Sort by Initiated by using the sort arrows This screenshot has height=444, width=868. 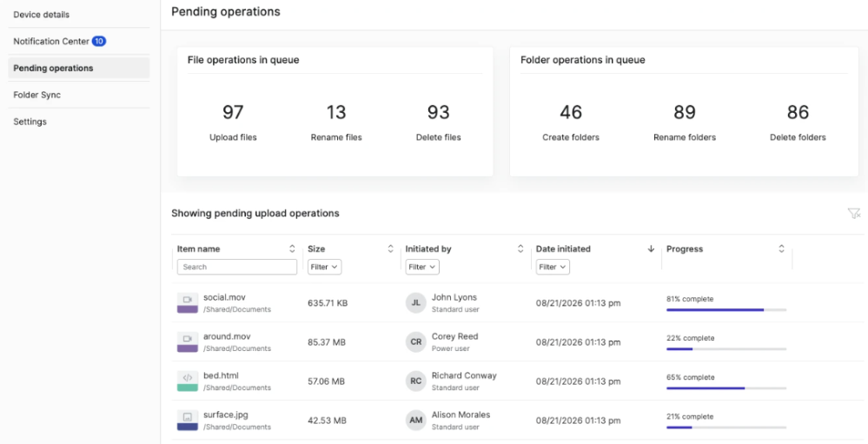pyautogui.click(x=520, y=249)
